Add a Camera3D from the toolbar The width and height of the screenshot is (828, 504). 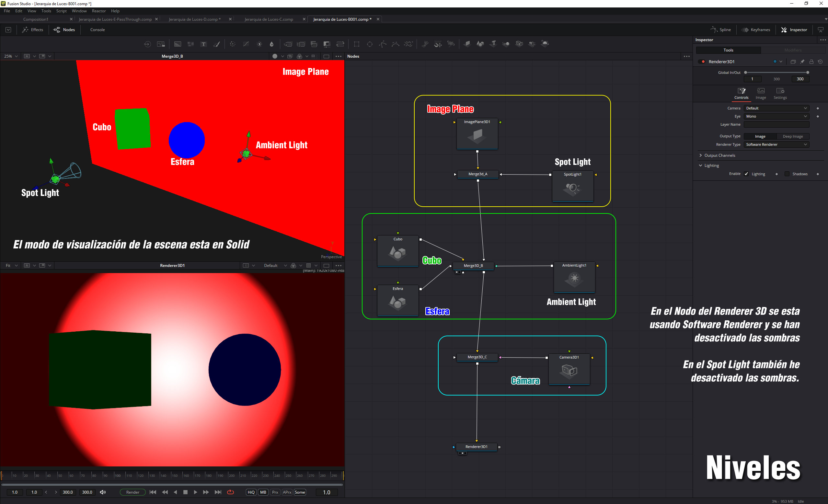click(519, 44)
